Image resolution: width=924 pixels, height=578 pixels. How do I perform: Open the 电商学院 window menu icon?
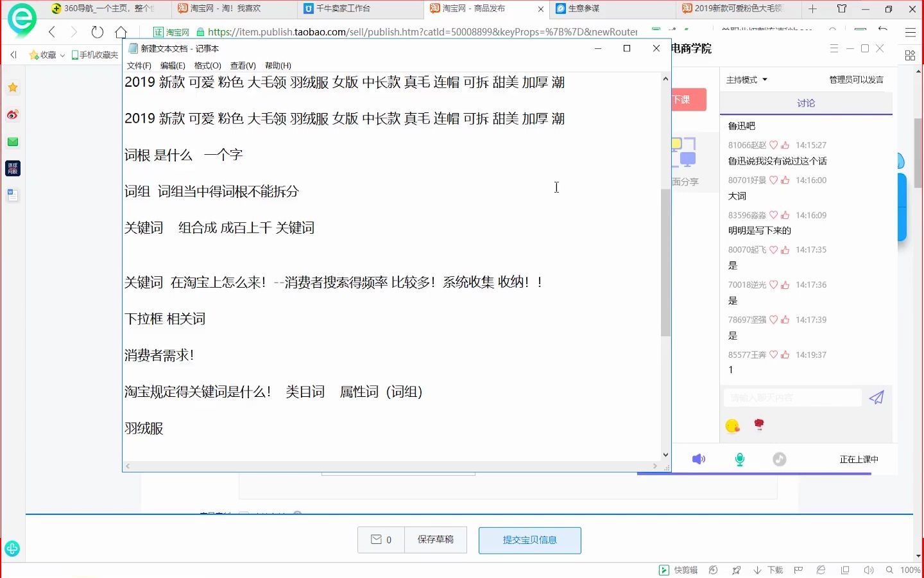[834, 49]
